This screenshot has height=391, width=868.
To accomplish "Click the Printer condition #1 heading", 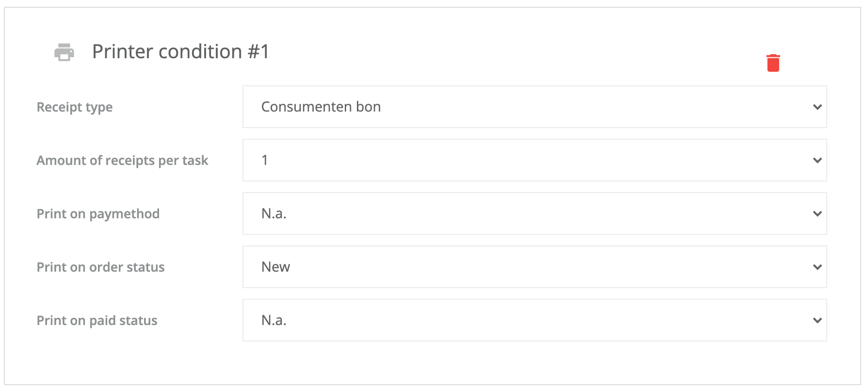I will [x=180, y=51].
